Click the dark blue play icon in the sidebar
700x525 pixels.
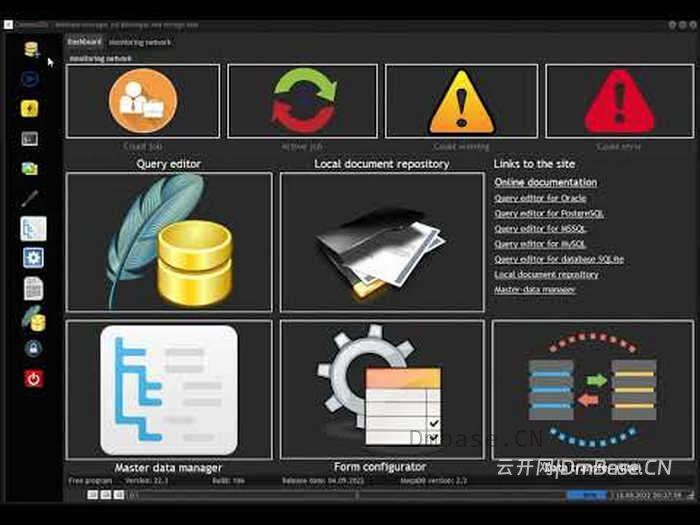coord(30,79)
